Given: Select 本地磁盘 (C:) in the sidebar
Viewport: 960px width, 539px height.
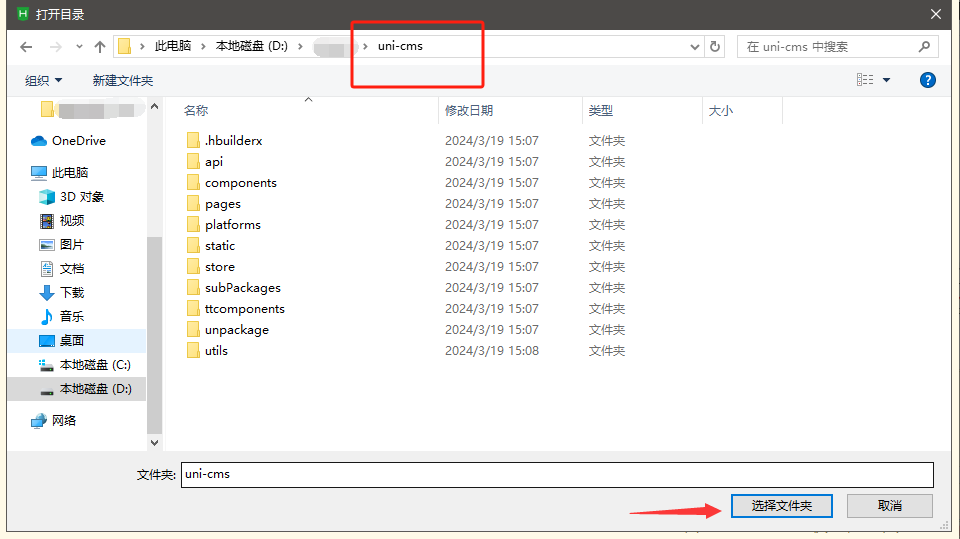Looking at the screenshot, I should point(94,365).
